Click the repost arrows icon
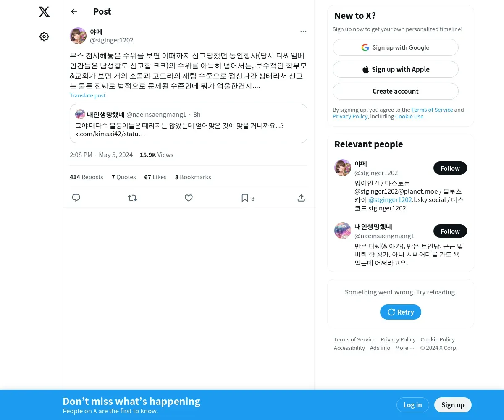 click(x=132, y=198)
